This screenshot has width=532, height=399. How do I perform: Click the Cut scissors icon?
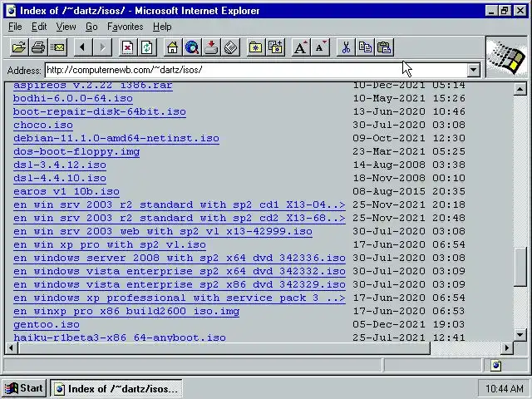coord(346,47)
